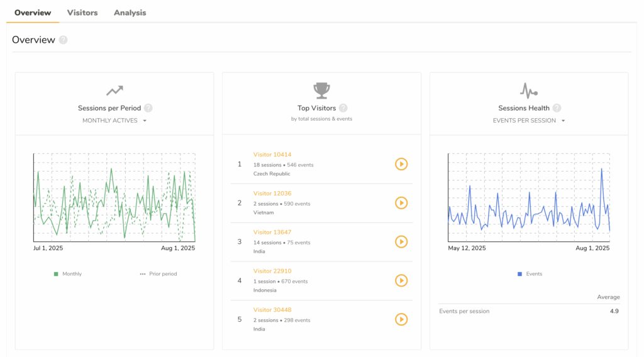
Task: Open the Visitor 10414 profile link
Action: click(272, 155)
